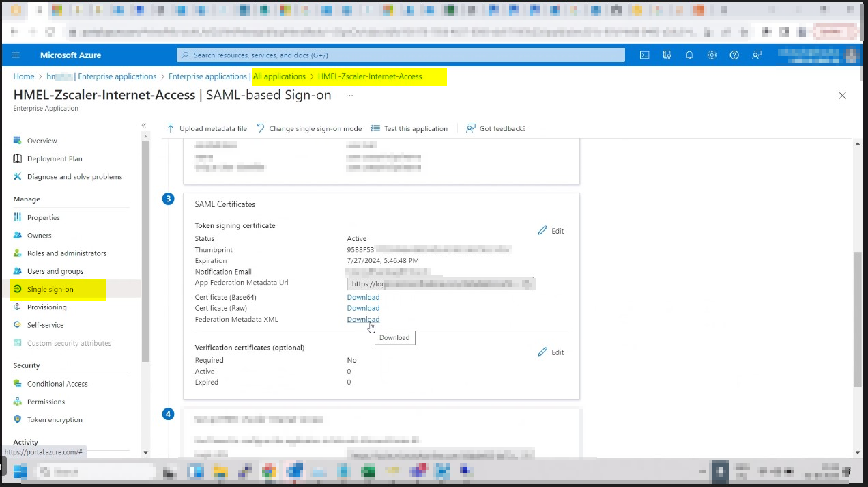The image size is (868, 487).
Task: Click the 'Token signing certificate' subheading
Action: coord(235,225)
